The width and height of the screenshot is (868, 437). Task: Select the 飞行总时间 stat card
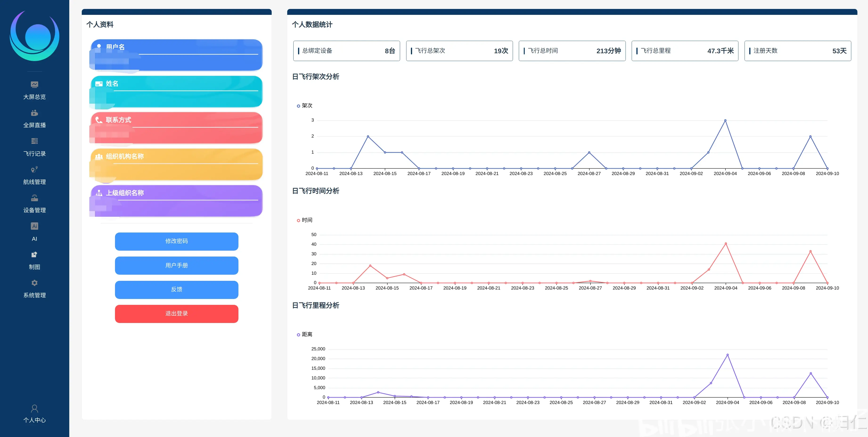572,51
